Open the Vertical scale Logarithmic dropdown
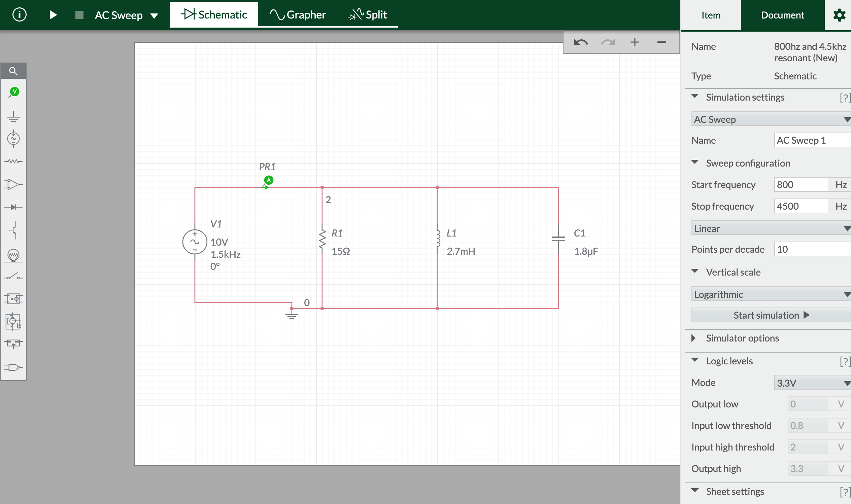The height and width of the screenshot is (504, 851). (x=770, y=294)
